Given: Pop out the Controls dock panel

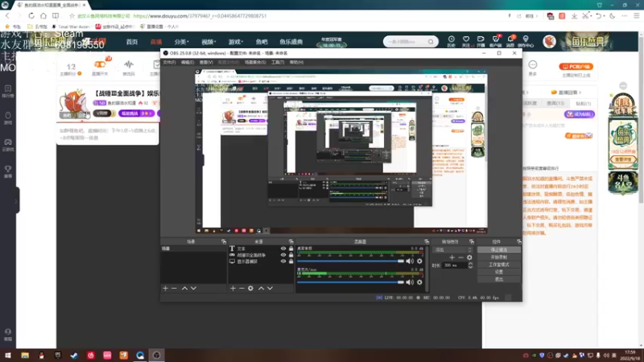Looking at the screenshot, I should click(x=518, y=242).
